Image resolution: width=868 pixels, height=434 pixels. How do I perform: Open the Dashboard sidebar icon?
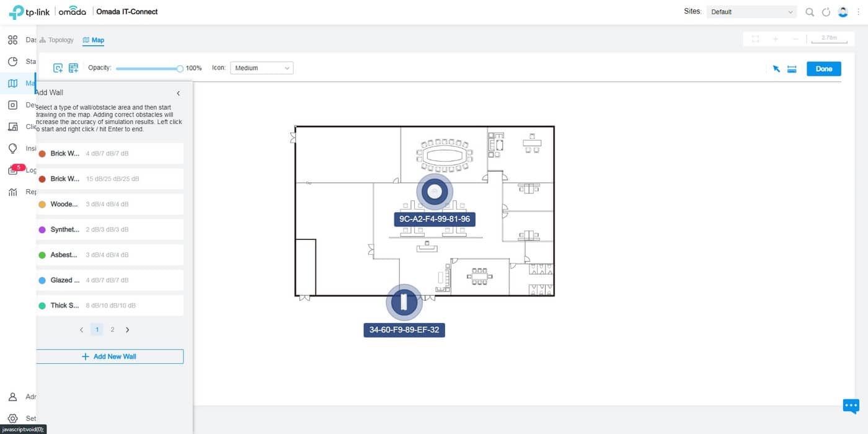[12, 40]
